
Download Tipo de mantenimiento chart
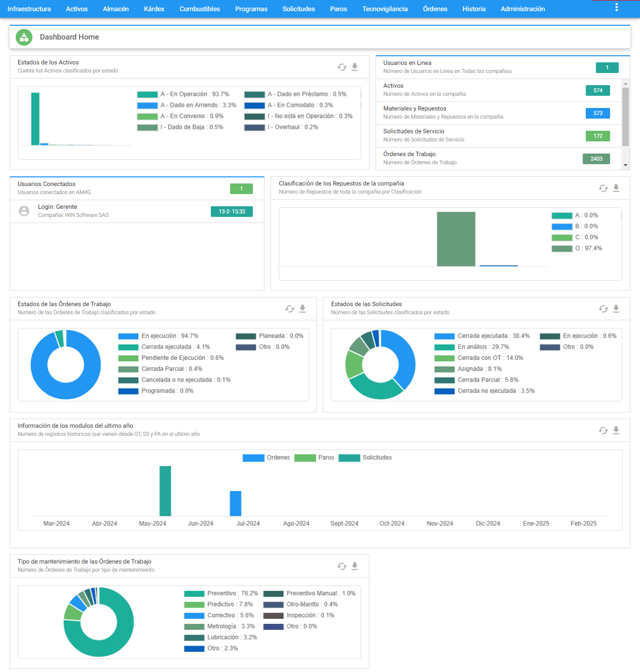355,566
